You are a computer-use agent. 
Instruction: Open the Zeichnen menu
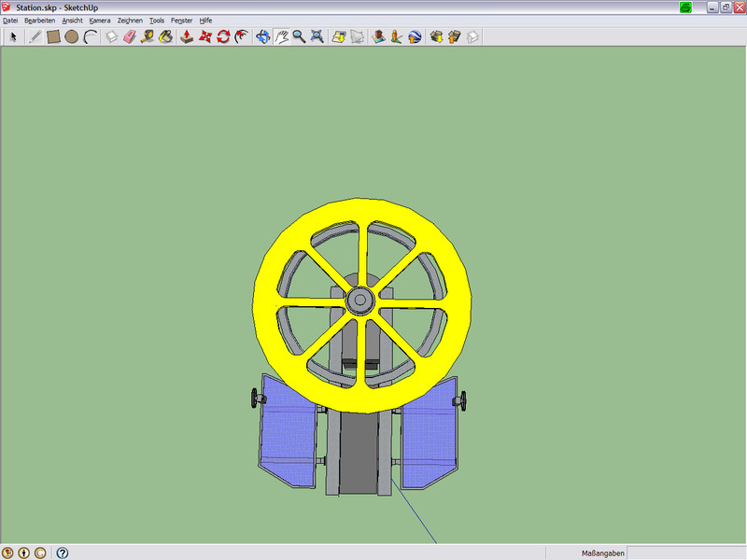(x=130, y=21)
